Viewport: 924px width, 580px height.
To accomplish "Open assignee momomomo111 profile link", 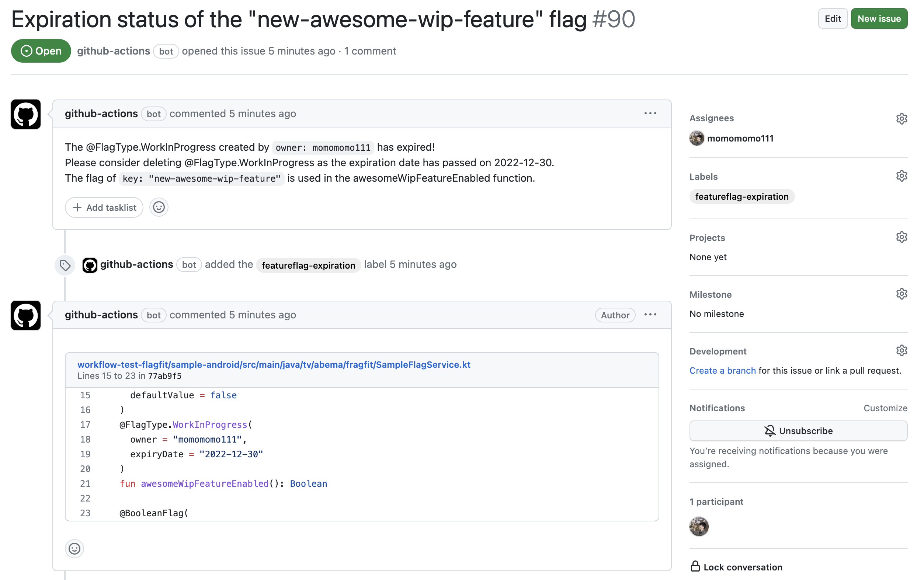I will coord(740,139).
